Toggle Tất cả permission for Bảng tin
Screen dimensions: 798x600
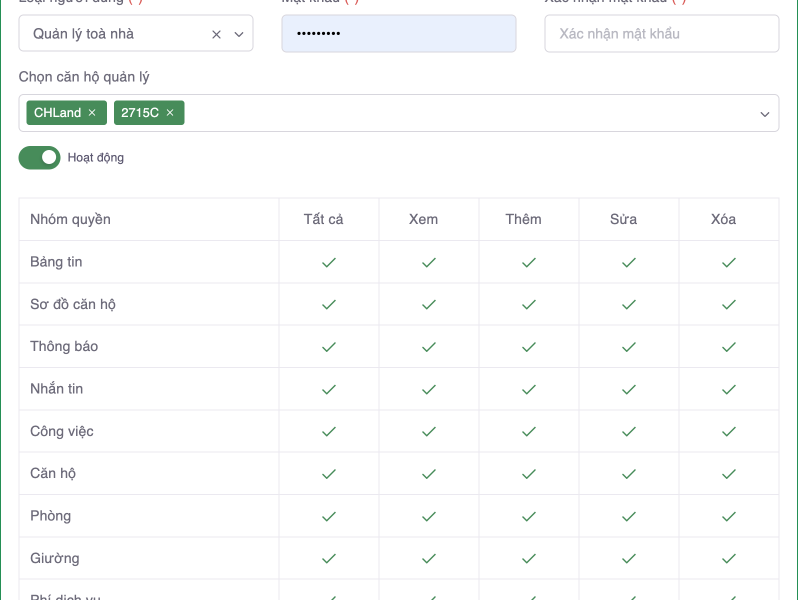coord(328,262)
